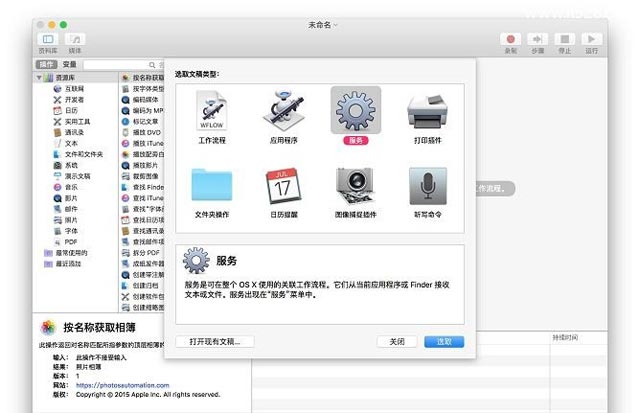Open the photosautomation.com link
Screen dimensions: 640x413
pyautogui.click(x=122, y=385)
